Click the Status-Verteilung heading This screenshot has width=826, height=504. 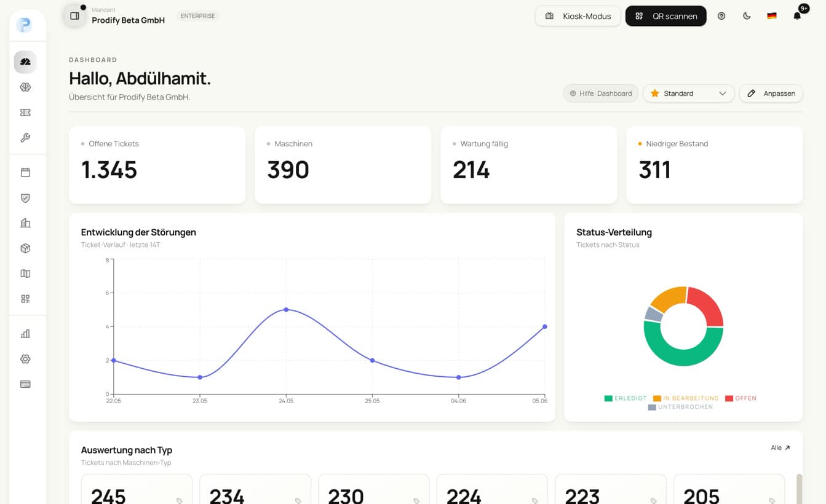(614, 232)
